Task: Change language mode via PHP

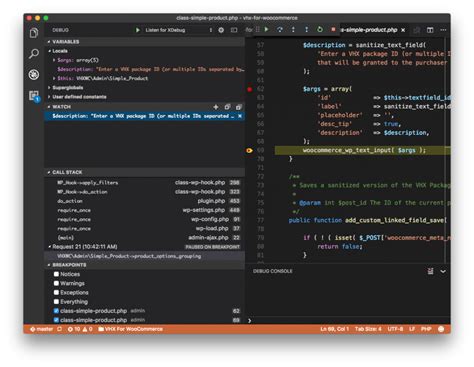Action: (x=426, y=329)
